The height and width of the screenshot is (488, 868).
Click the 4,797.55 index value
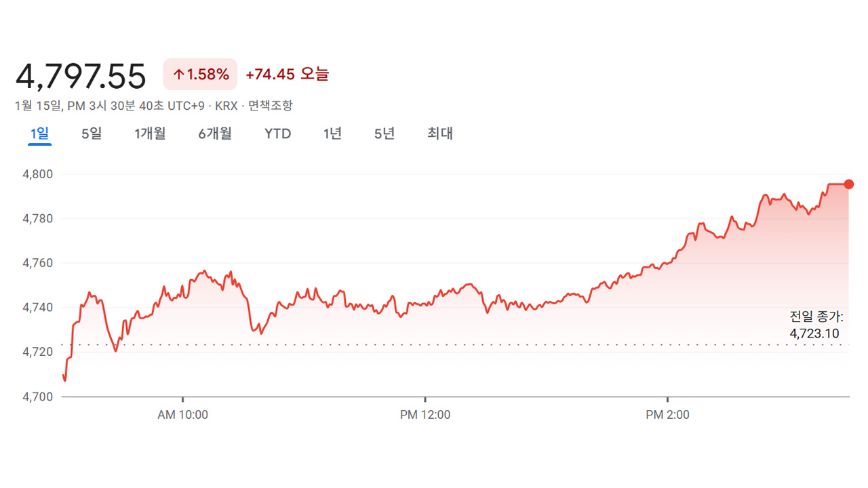click(81, 76)
